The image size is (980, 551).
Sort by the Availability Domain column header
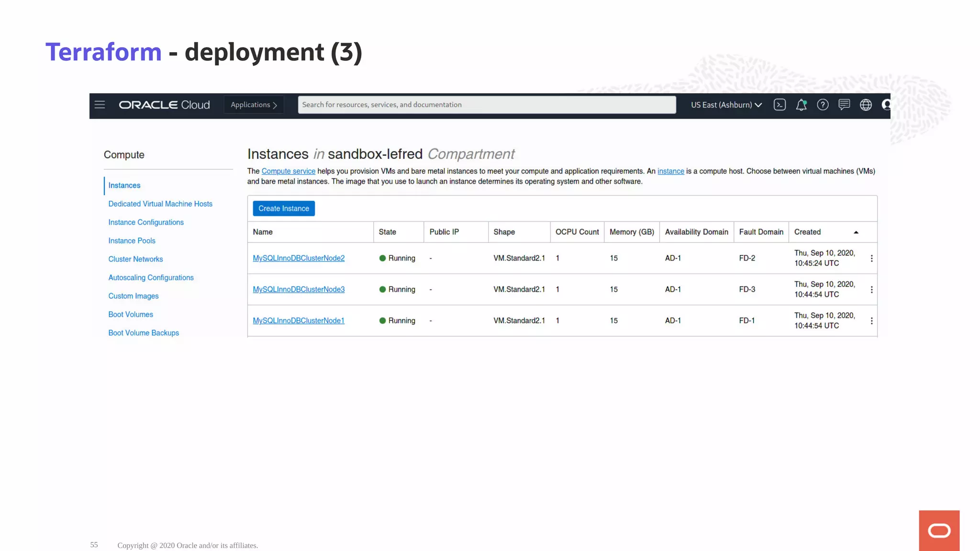[x=696, y=232]
